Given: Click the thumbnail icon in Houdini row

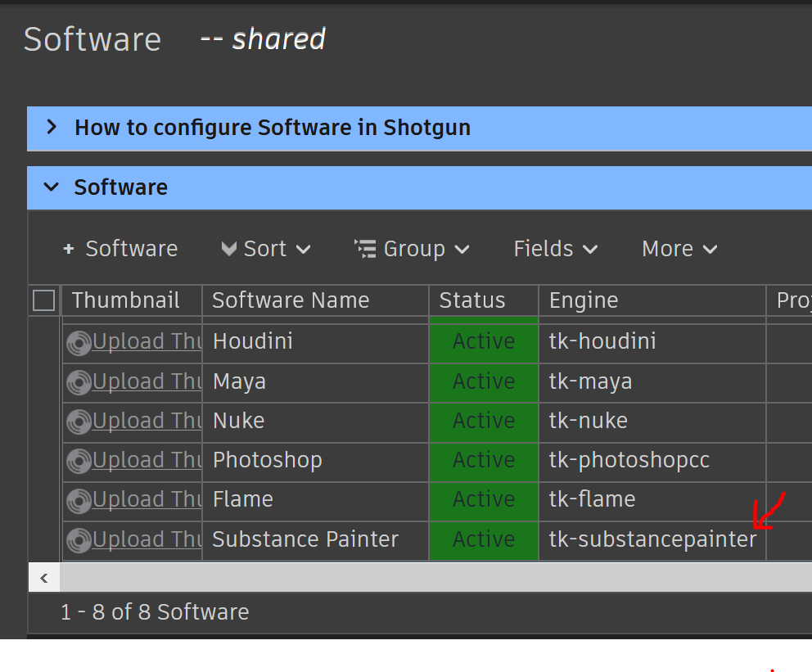Looking at the screenshot, I should click(x=79, y=343).
